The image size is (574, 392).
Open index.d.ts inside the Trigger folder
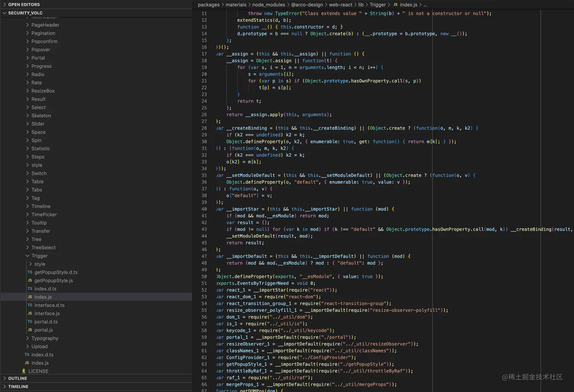[x=45, y=289]
